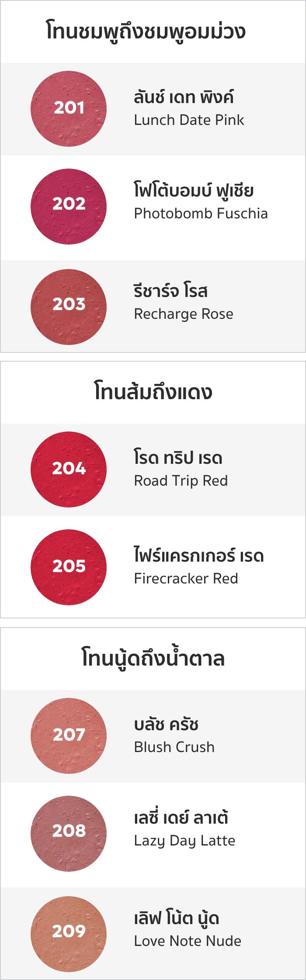This screenshot has width=306, height=980.
Task: Click the Firecracker Red name
Action: tap(186, 579)
